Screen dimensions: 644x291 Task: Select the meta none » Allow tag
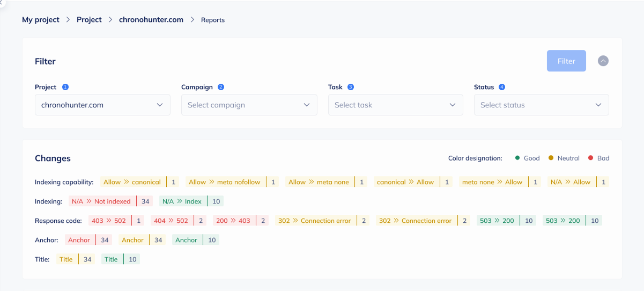pos(500,182)
